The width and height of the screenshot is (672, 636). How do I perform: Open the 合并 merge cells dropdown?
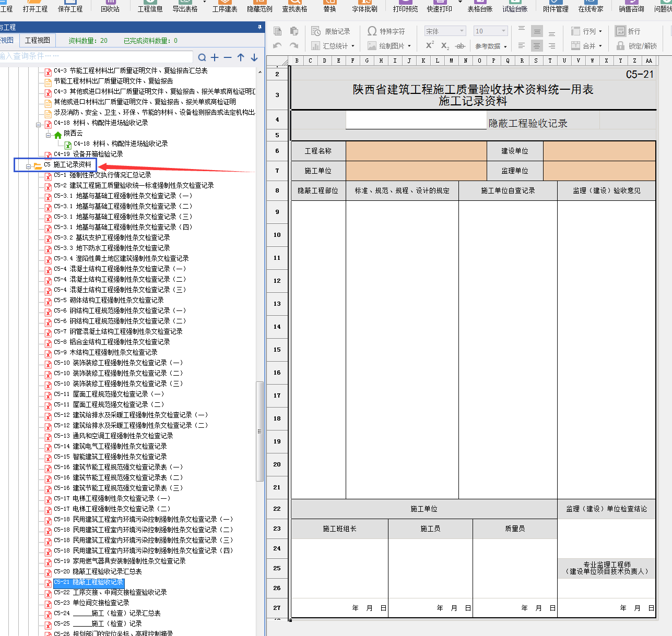click(586, 46)
